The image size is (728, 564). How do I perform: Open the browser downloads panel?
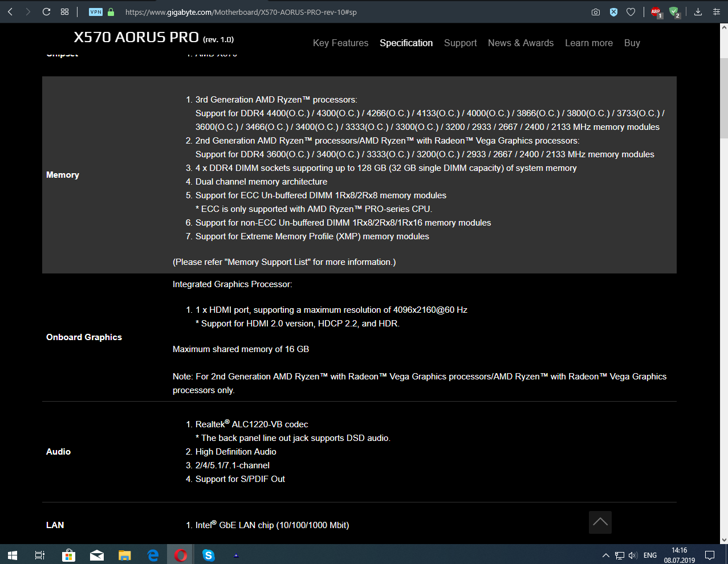[x=698, y=12]
